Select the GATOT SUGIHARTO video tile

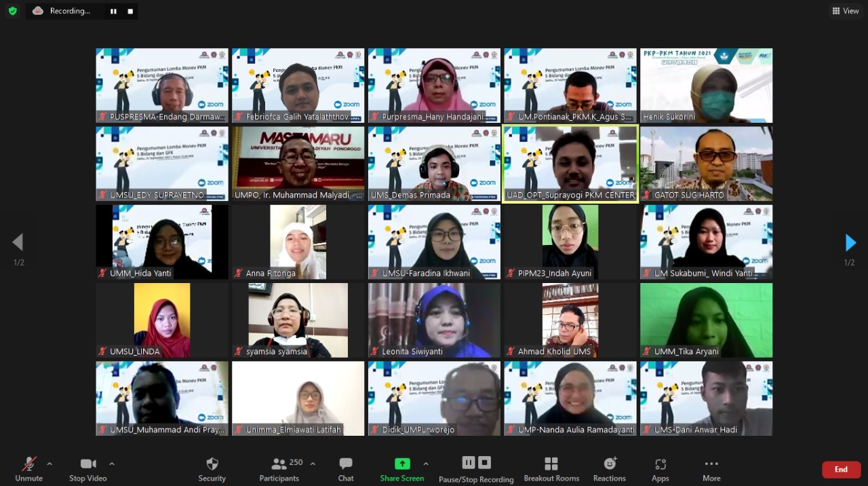(x=706, y=164)
